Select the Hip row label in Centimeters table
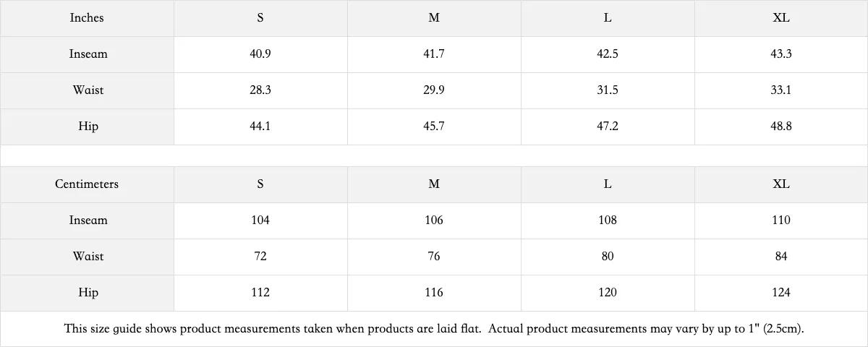 pyautogui.click(x=87, y=293)
